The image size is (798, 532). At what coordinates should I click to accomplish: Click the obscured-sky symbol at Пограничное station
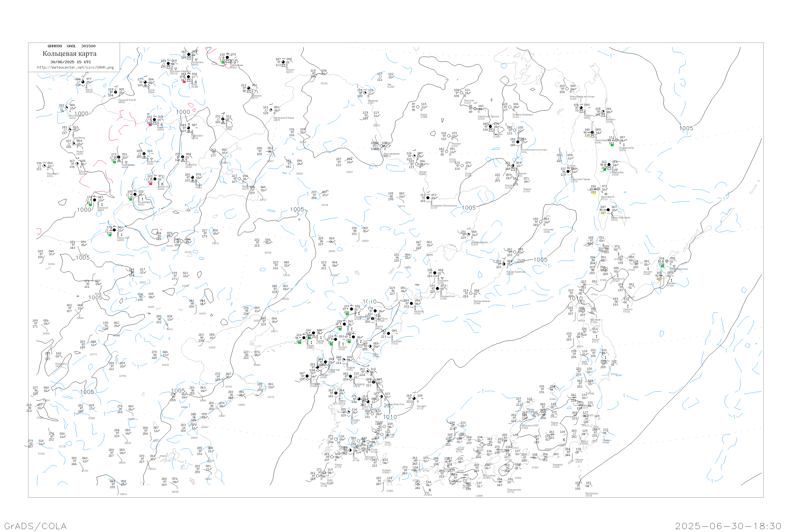617,140
